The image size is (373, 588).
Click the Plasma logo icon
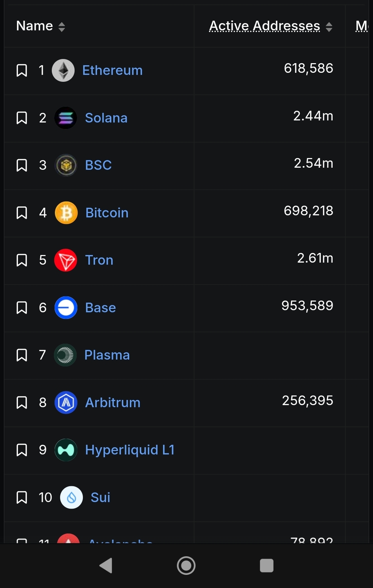(x=65, y=355)
